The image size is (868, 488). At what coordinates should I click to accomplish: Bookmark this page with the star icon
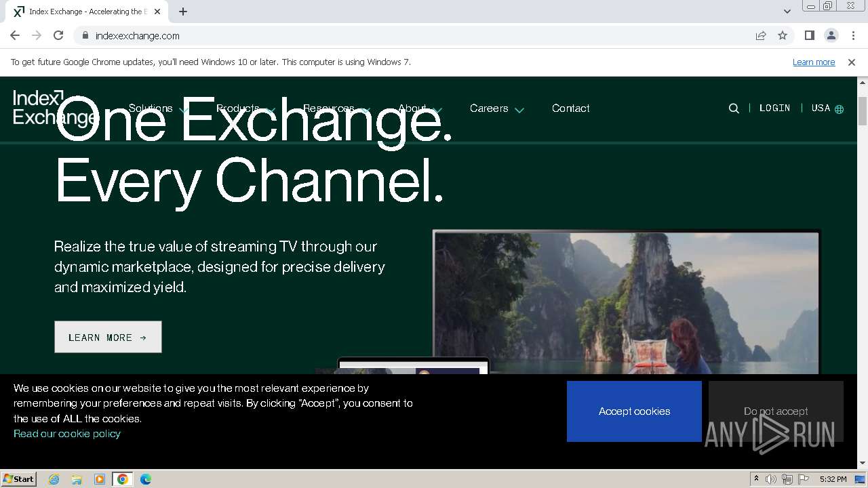[x=783, y=35]
